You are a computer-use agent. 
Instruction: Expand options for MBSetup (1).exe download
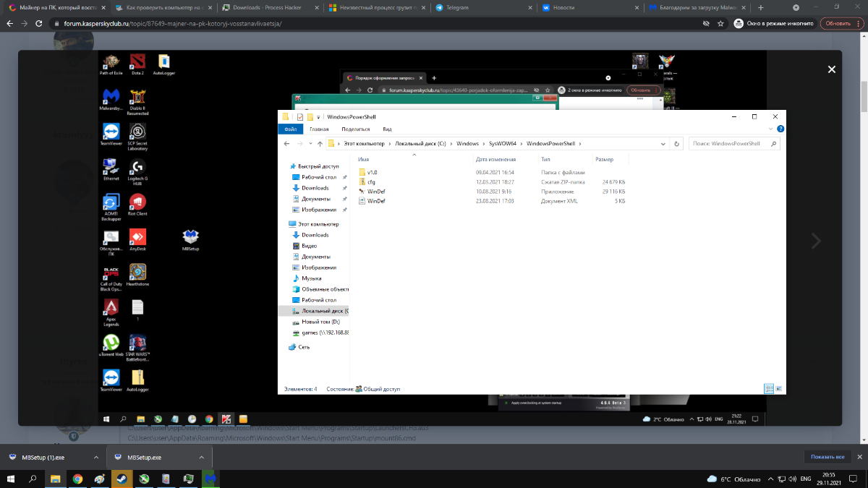click(x=96, y=457)
